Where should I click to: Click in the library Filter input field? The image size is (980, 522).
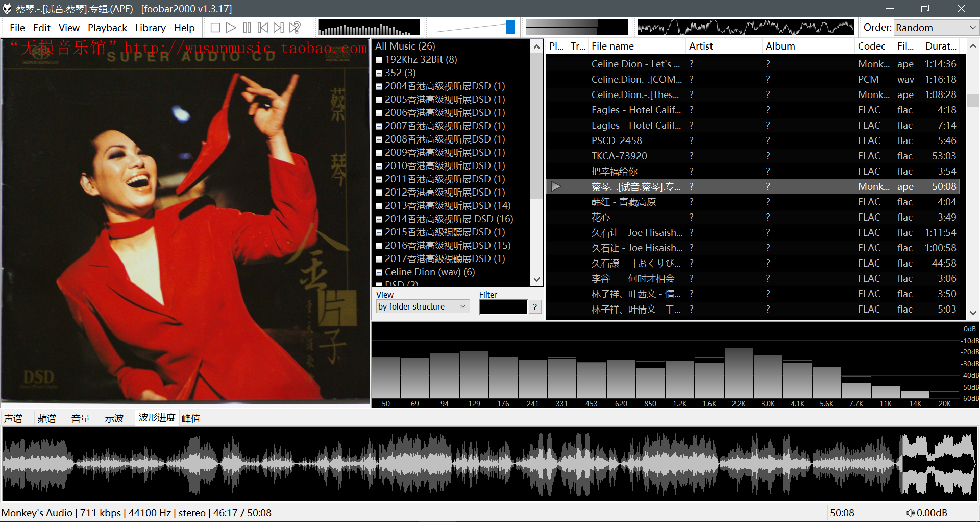pyautogui.click(x=503, y=307)
